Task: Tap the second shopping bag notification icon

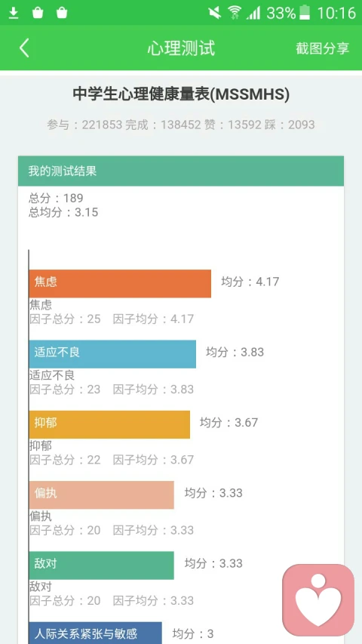Action: coord(62,13)
